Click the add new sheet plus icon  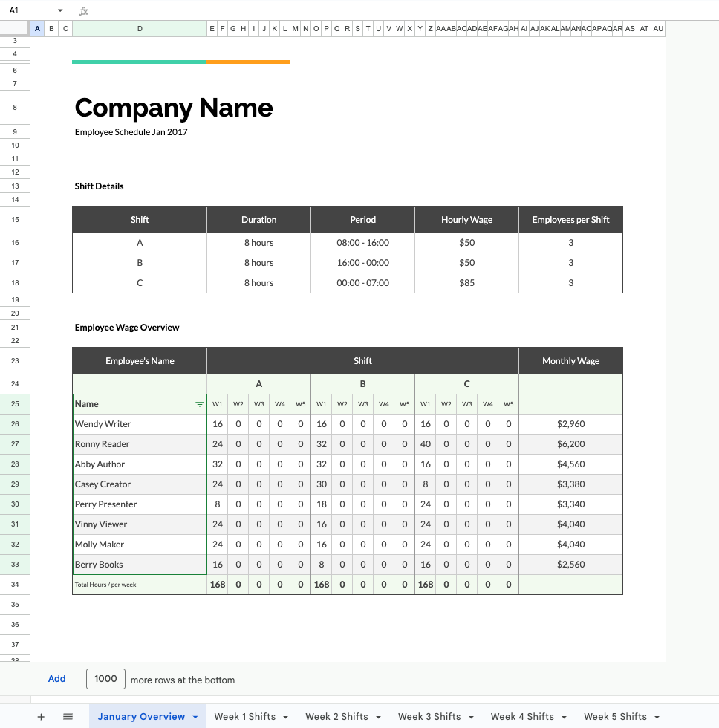[41, 716]
